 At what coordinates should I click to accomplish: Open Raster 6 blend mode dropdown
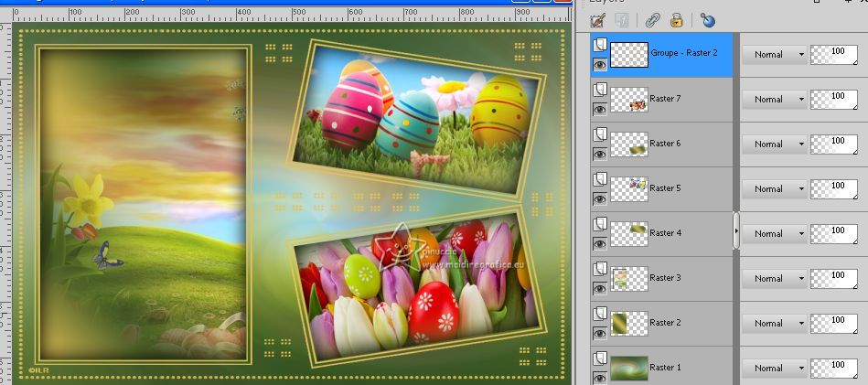tap(775, 144)
